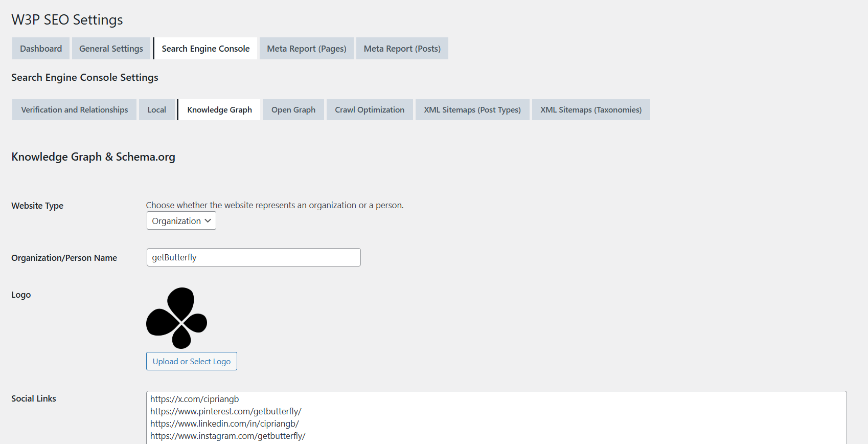Click the Organization/Person Name label

(64, 258)
